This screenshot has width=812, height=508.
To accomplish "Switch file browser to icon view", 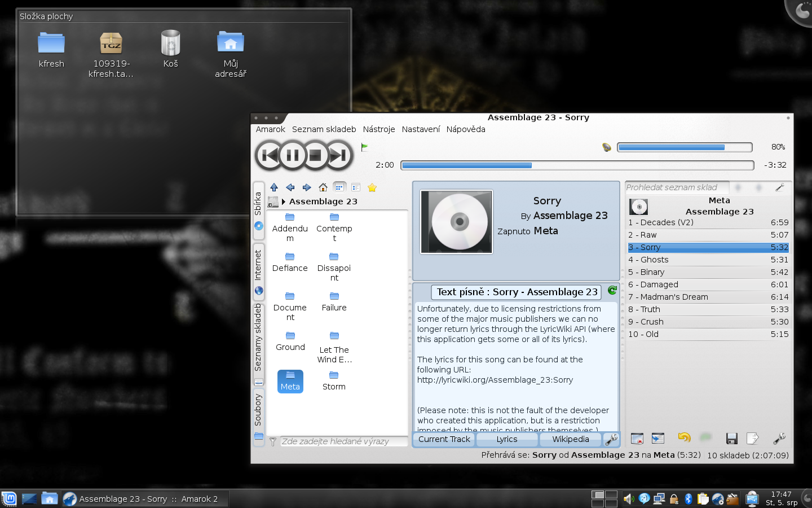I will click(339, 187).
